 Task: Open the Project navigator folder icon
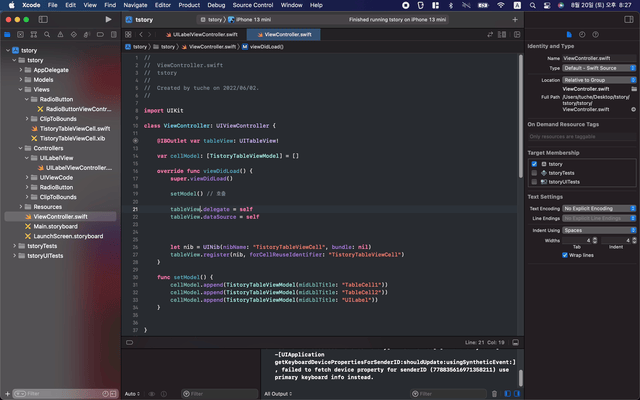(x=7, y=35)
